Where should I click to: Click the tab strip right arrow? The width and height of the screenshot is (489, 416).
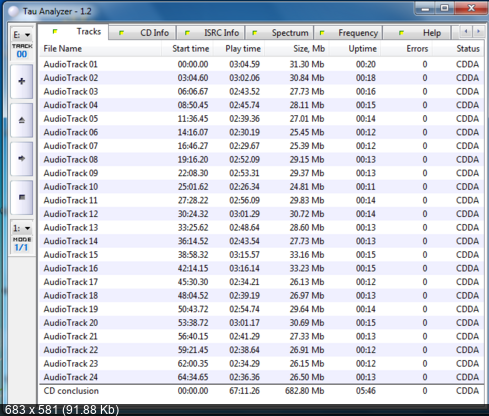(x=479, y=32)
